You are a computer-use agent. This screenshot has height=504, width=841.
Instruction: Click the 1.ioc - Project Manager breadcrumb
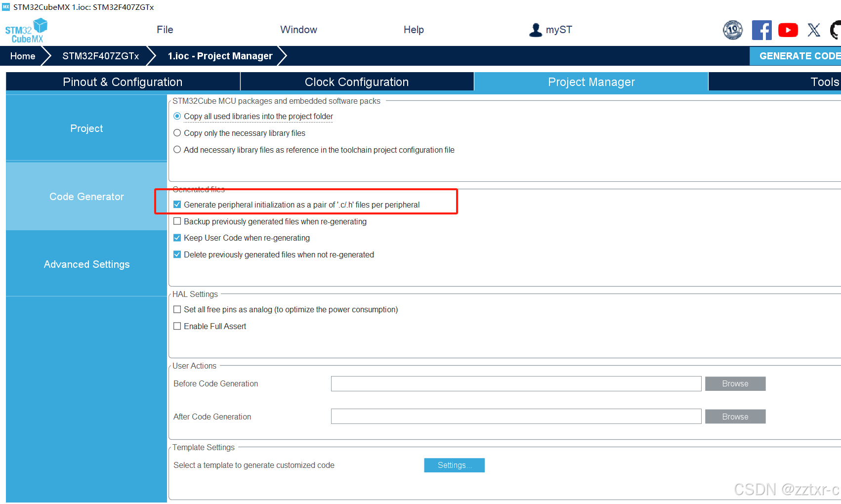point(220,56)
